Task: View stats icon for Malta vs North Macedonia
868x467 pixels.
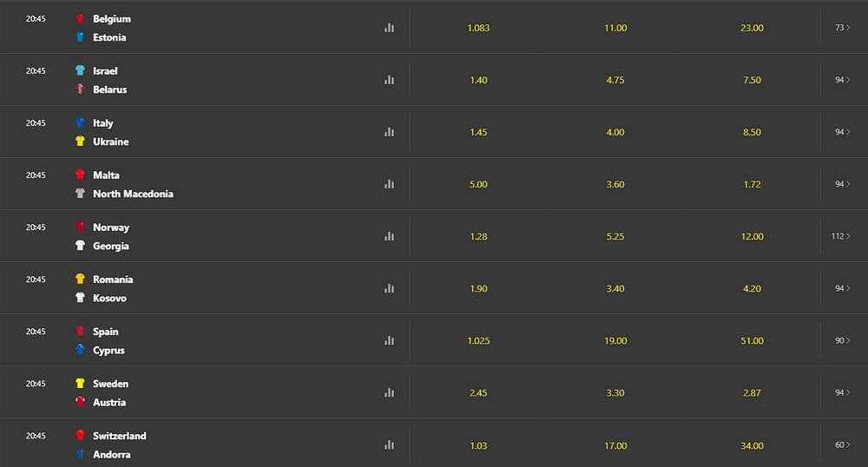Action: point(389,184)
